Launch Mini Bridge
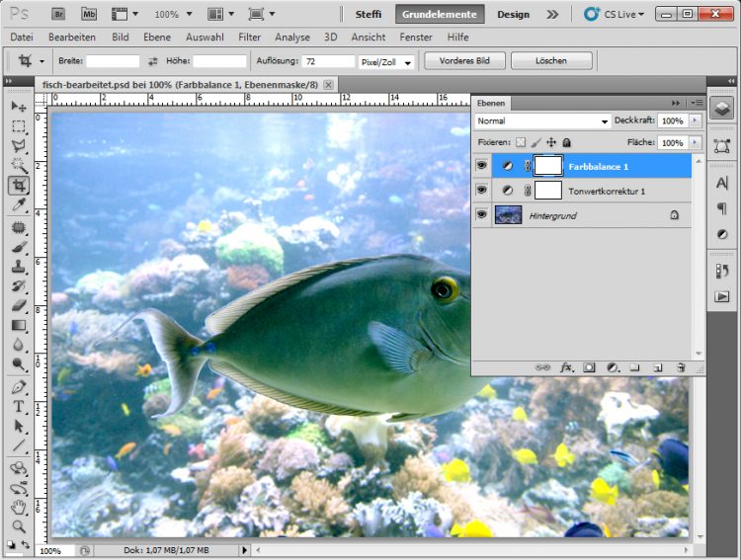The image size is (741, 560). (88, 14)
